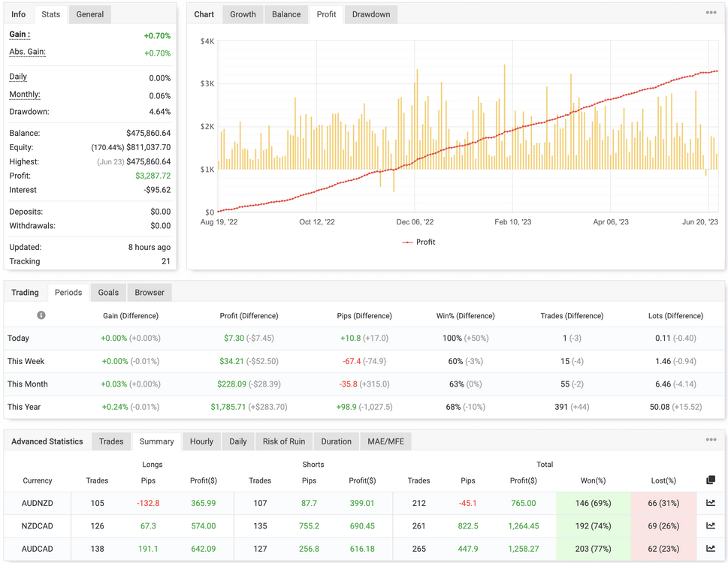Select the Info tab

pos(19,14)
